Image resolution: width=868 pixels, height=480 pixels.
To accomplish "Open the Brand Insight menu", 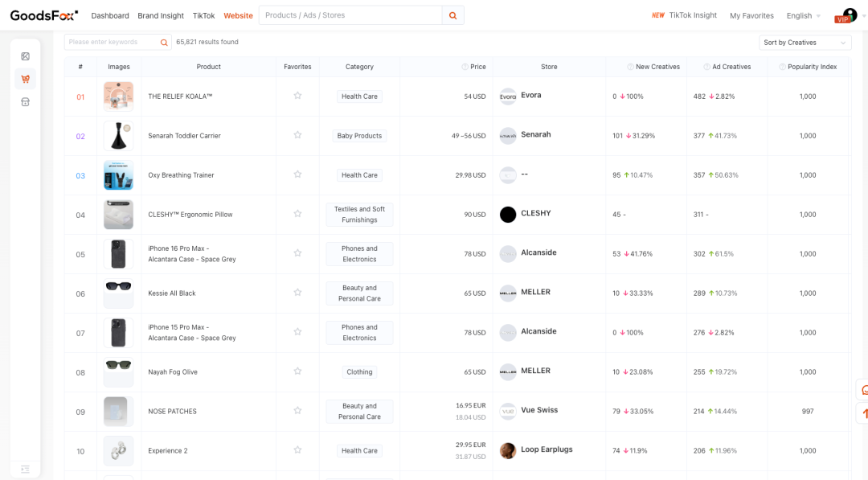I will click(161, 16).
